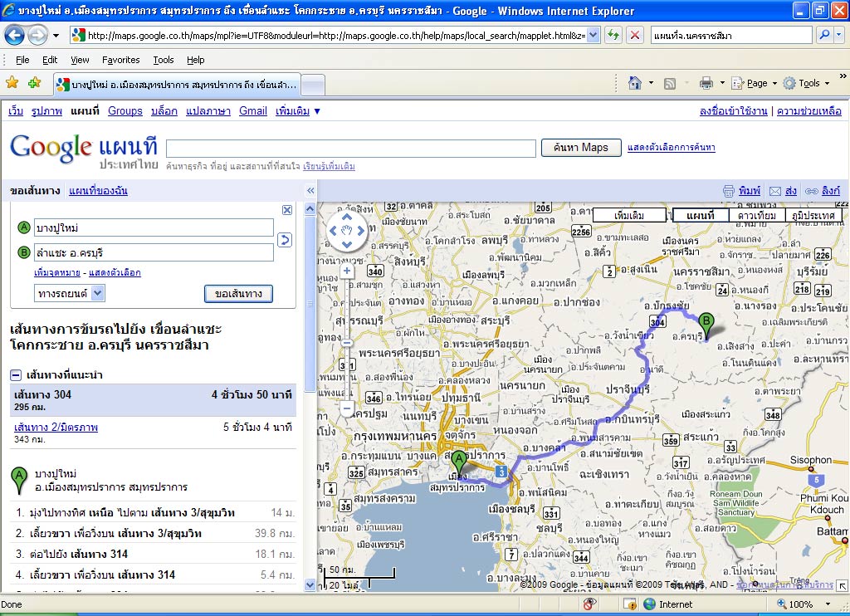Select alternate route เส้นทาง 2/มิตรภาพ
This screenshot has width=850, height=616.
coord(56,427)
